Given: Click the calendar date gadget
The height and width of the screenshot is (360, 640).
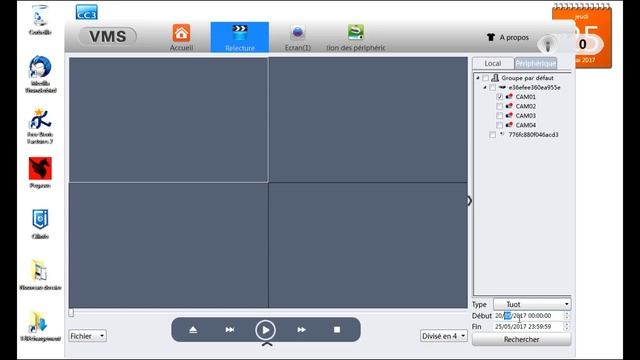Looking at the screenshot, I should (582, 36).
